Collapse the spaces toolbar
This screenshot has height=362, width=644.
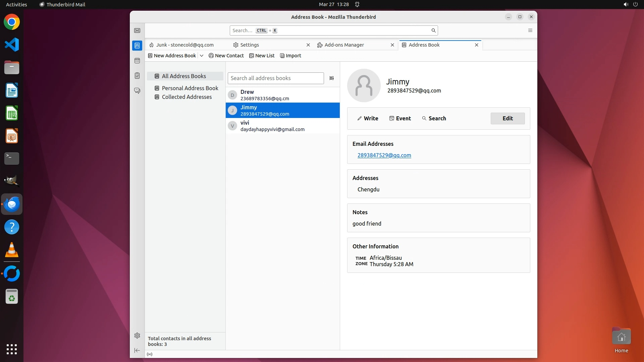pyautogui.click(x=137, y=351)
